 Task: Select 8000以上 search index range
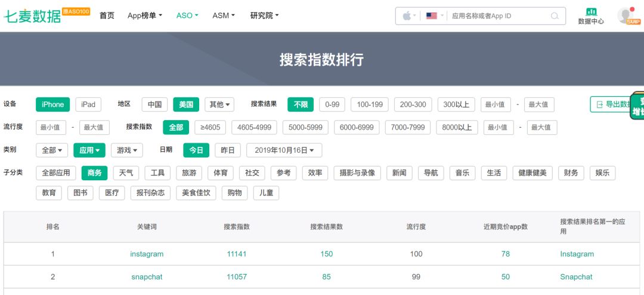(x=457, y=128)
